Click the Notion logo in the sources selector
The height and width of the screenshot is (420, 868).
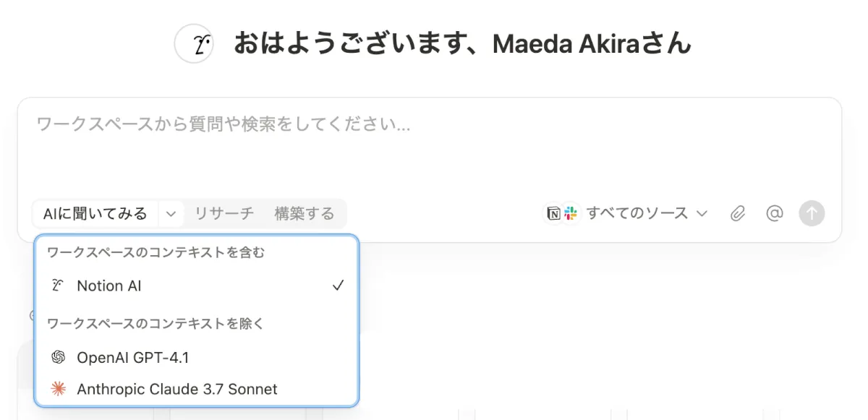553,213
